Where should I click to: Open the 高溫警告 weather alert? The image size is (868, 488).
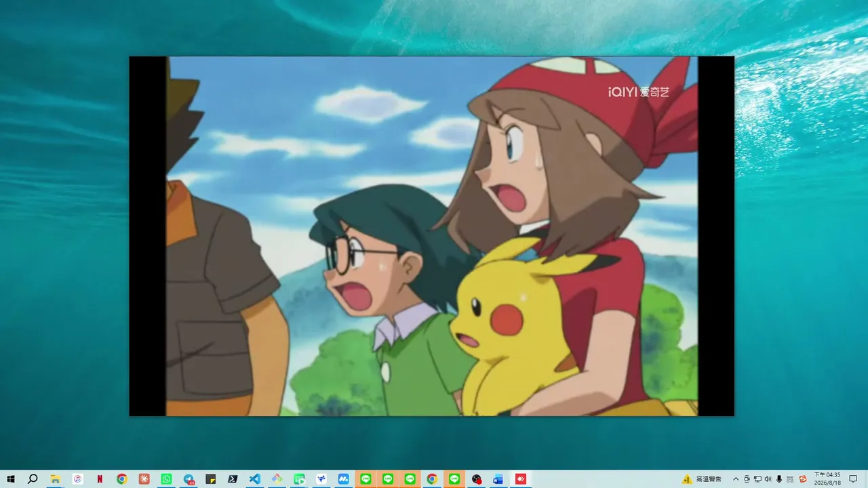(x=702, y=479)
